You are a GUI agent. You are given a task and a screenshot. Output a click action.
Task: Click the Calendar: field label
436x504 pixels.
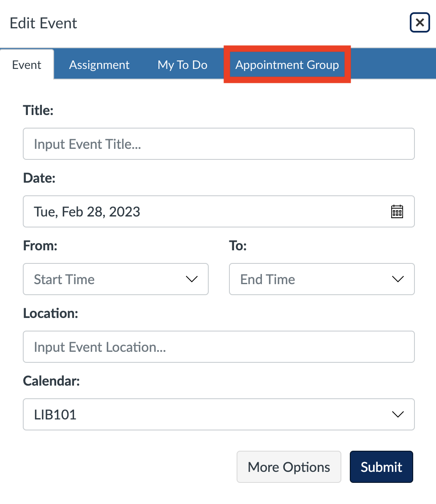52,381
